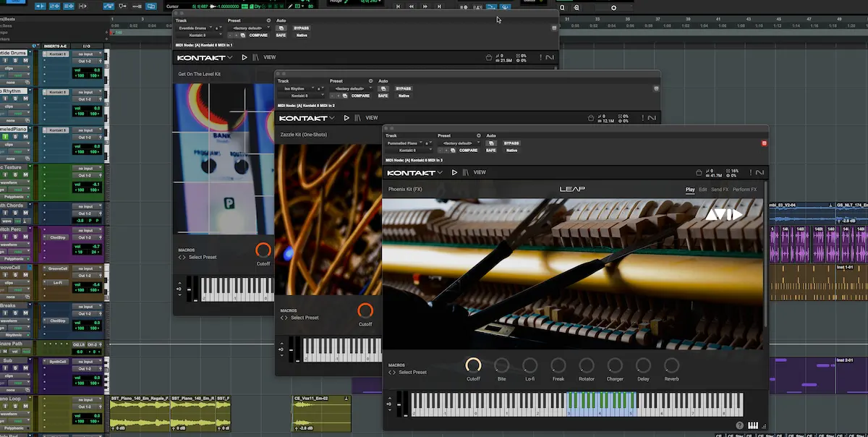The image size is (868, 437).
Task: Open the help question mark icon
Action: pos(740,425)
